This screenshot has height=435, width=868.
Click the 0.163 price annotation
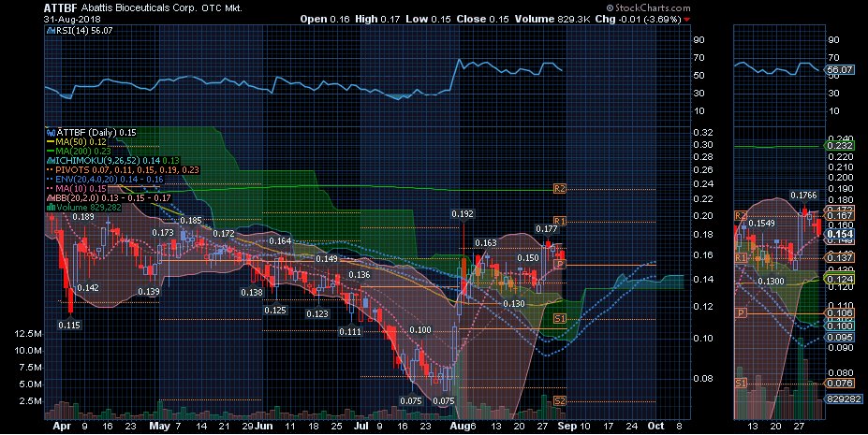coord(486,243)
